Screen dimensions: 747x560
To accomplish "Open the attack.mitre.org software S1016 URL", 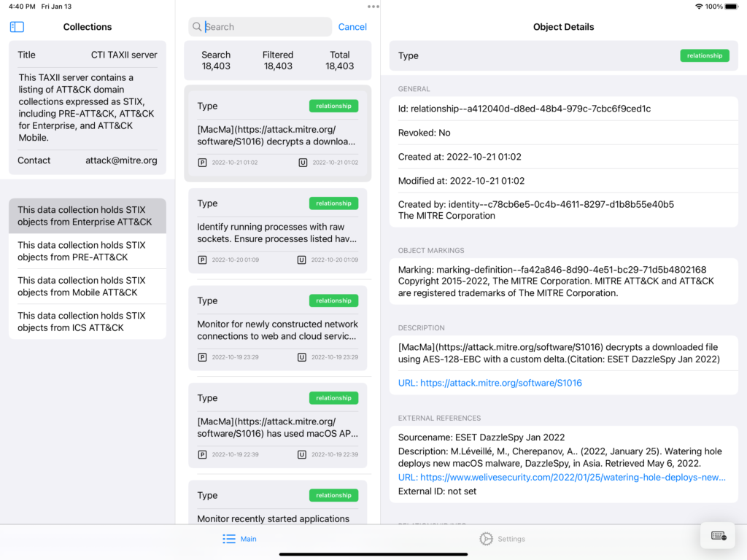I will point(489,383).
